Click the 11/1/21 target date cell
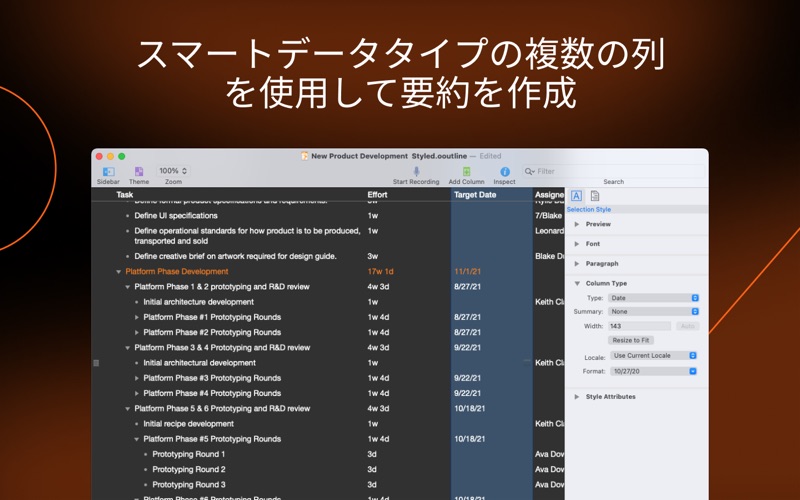 point(467,271)
